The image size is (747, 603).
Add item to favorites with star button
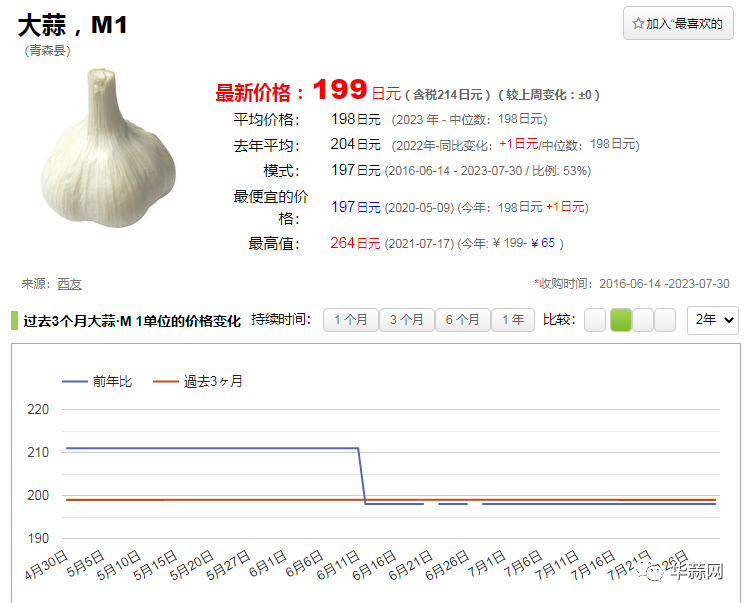tap(678, 23)
